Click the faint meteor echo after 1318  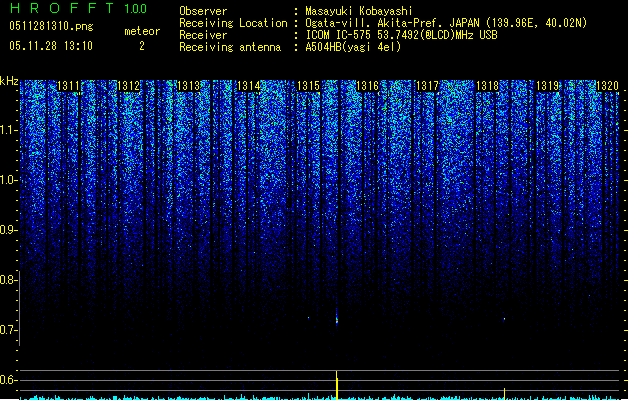tap(504, 319)
